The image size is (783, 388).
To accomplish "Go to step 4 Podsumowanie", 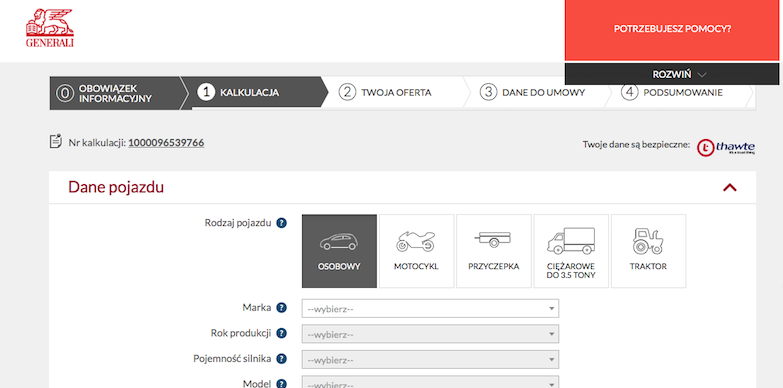I will tap(679, 93).
